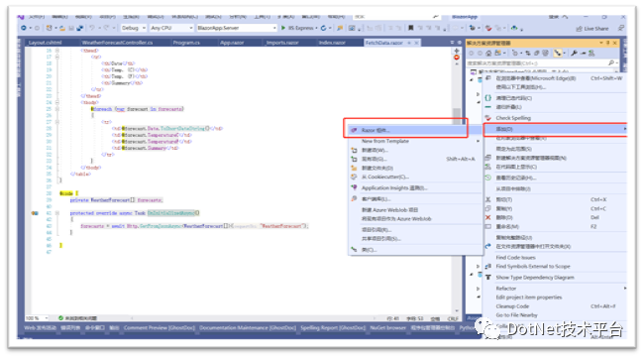This screenshot has height=358, width=644.
Task: Open the Refactor submenu
Action: pyautogui.click(x=555, y=289)
